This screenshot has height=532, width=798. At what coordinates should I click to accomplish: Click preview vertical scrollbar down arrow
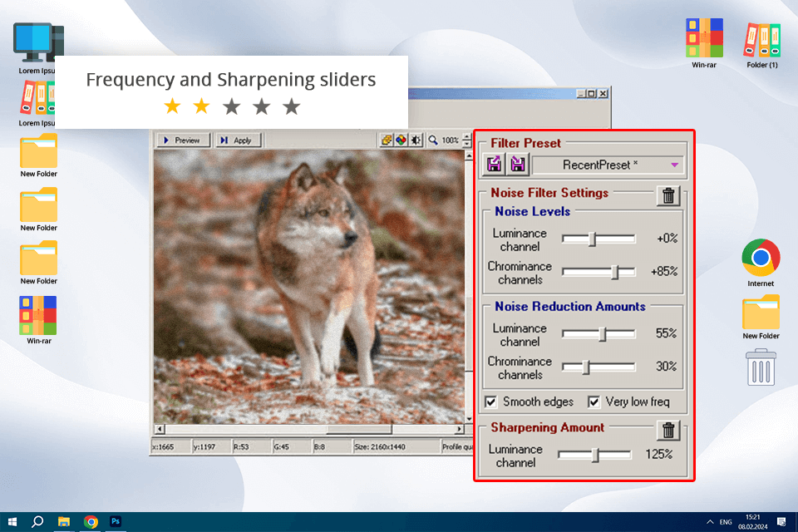pos(468,419)
